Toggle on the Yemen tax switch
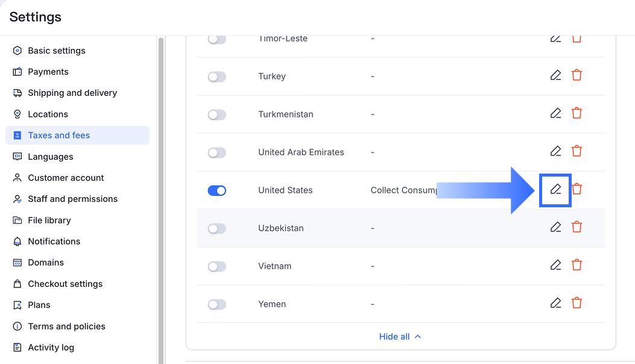Viewport: 635px width, 364px height. point(216,304)
